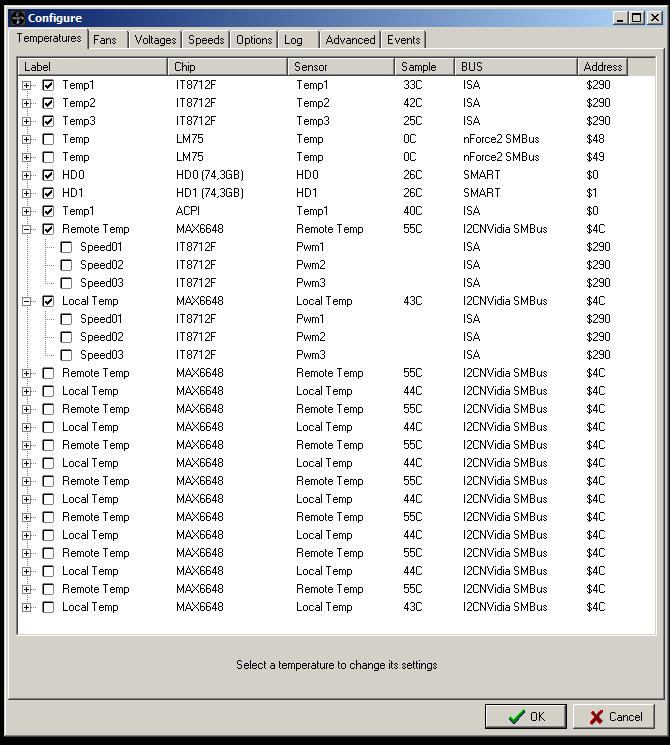Check Speed01 under Remote Temp
The height and width of the screenshot is (745, 670).
(x=67, y=248)
